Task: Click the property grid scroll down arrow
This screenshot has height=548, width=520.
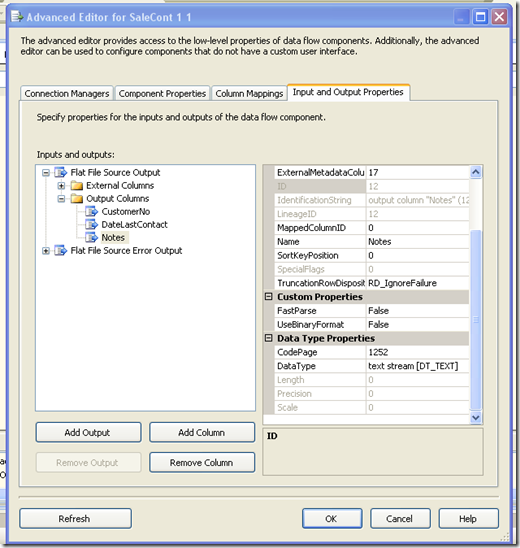Action: click(x=476, y=417)
